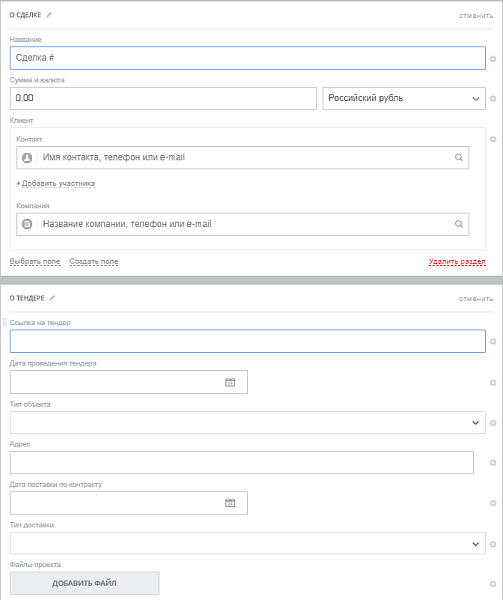This screenshot has width=503, height=600.
Task: Open calendar for Дата поставки по контракту
Action: (230, 503)
